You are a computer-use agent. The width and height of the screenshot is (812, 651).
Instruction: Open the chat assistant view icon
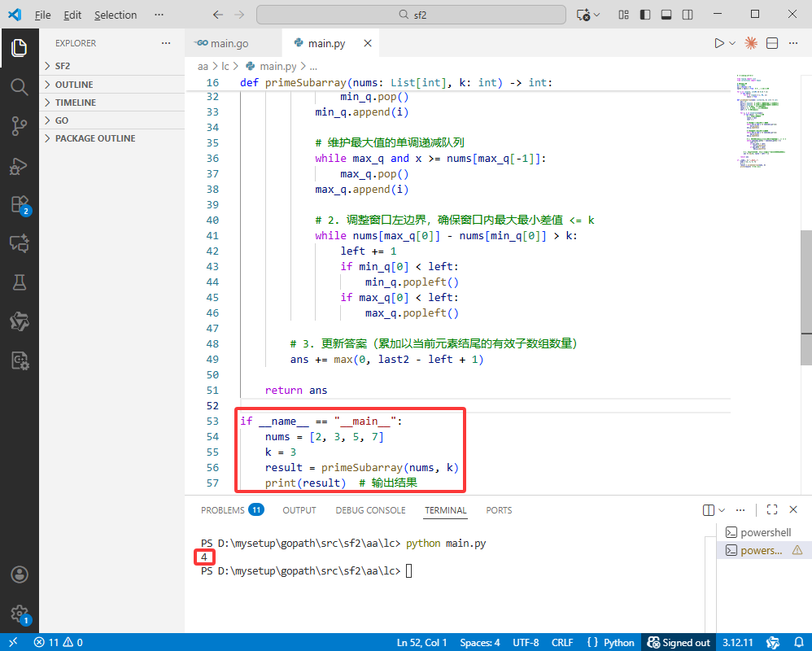click(20, 243)
